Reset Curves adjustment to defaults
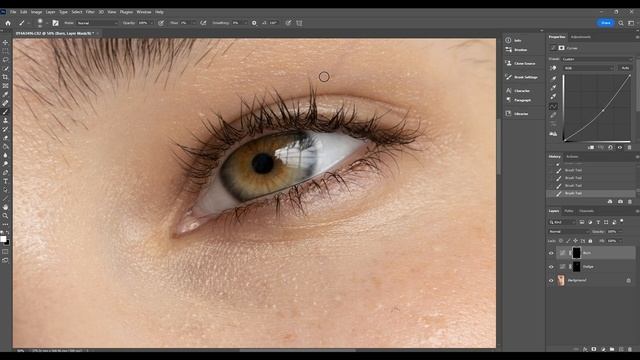 [610, 147]
